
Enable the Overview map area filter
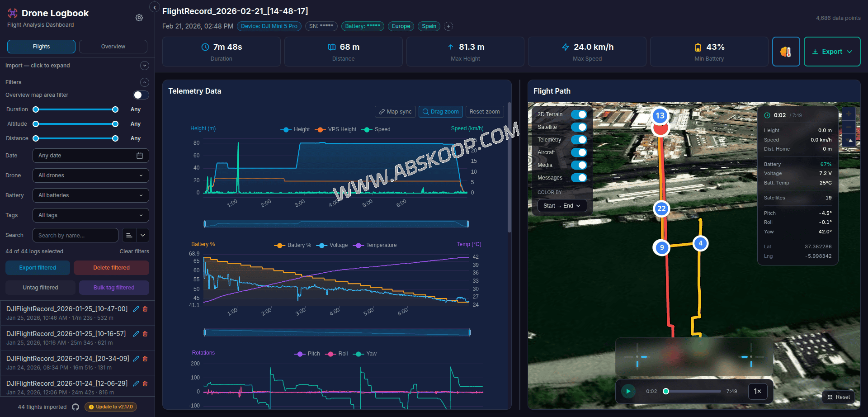(141, 95)
